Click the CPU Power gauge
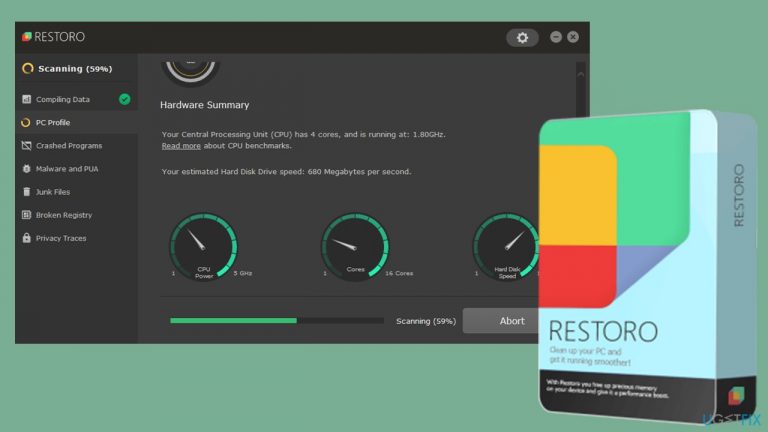Image resolution: width=768 pixels, height=432 pixels. [x=204, y=246]
